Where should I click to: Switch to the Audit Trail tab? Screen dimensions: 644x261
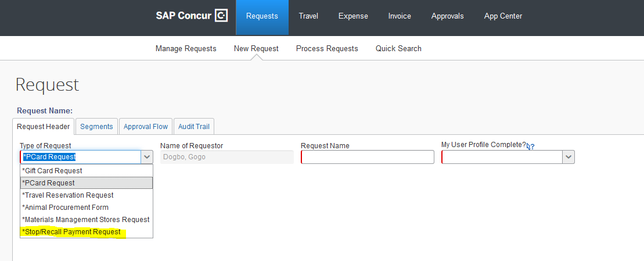(194, 127)
